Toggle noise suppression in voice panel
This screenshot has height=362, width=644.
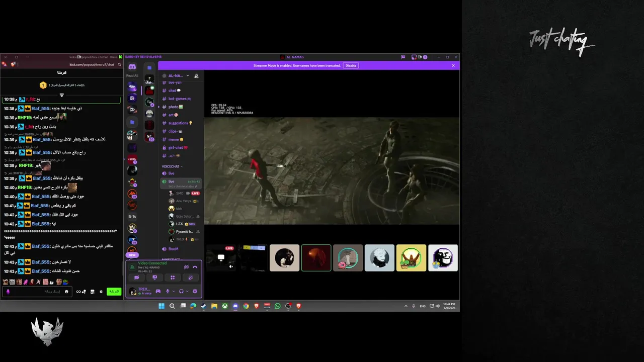click(186, 267)
